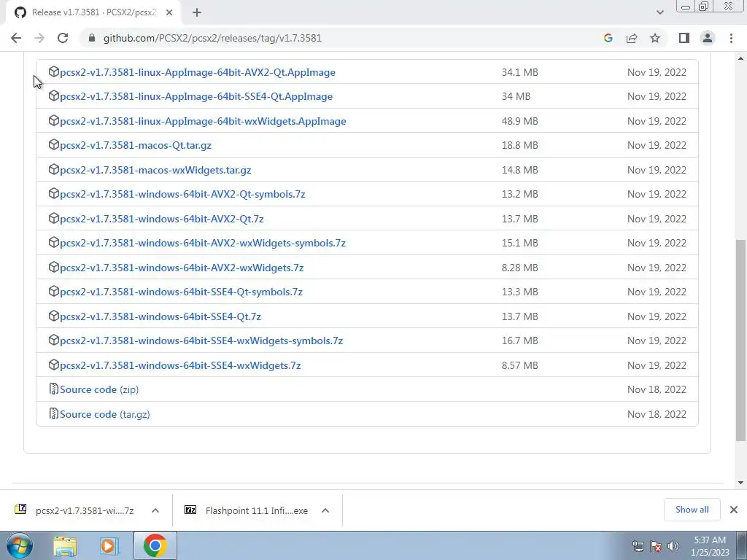
Task: Download Source code (zip)
Action: (x=99, y=389)
